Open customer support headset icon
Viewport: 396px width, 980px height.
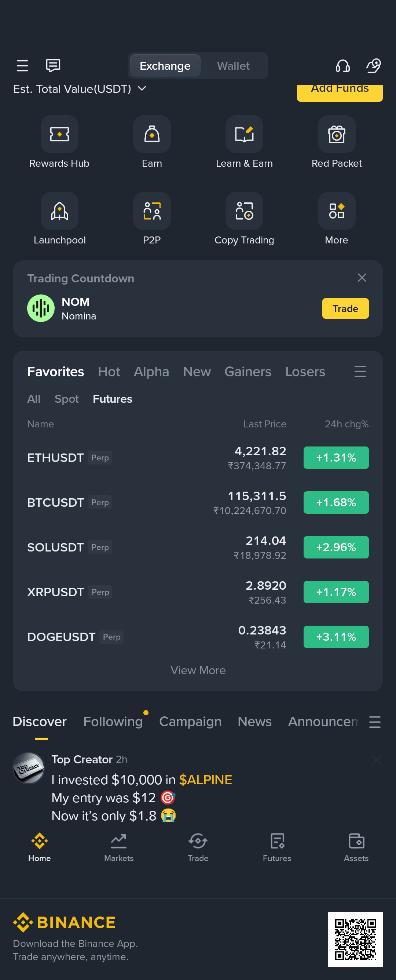(x=342, y=66)
